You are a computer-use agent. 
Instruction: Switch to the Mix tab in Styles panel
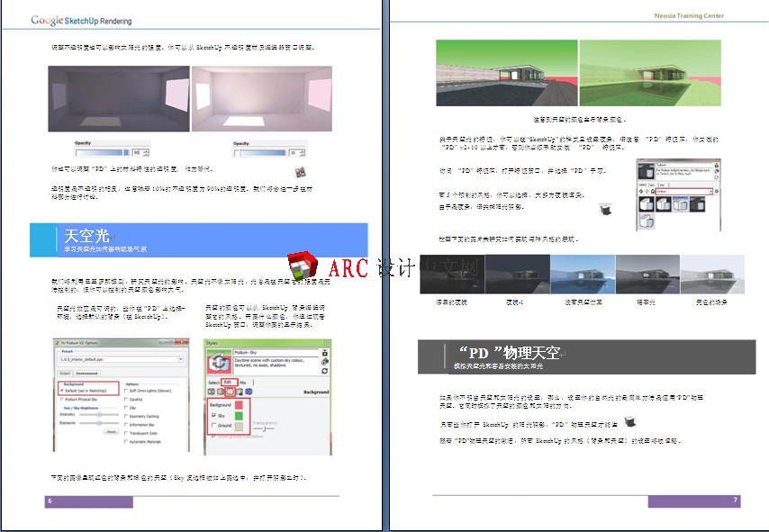pos(243,383)
